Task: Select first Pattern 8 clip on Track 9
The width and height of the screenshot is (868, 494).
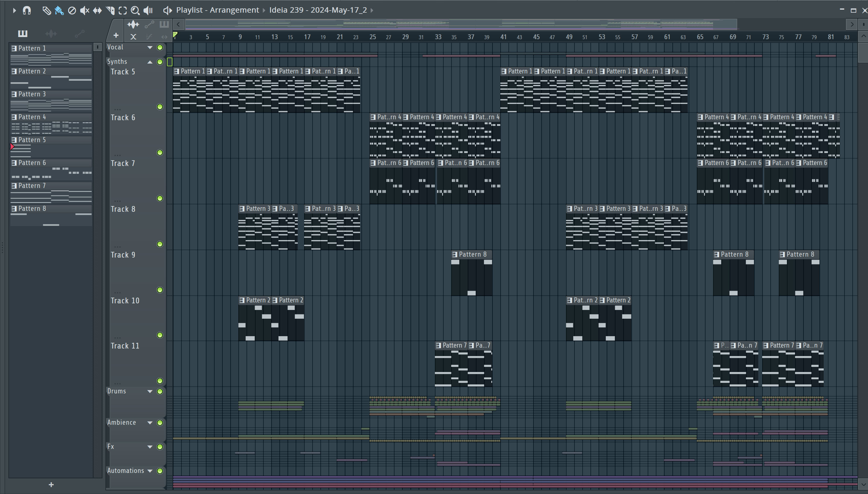Action: tap(471, 273)
